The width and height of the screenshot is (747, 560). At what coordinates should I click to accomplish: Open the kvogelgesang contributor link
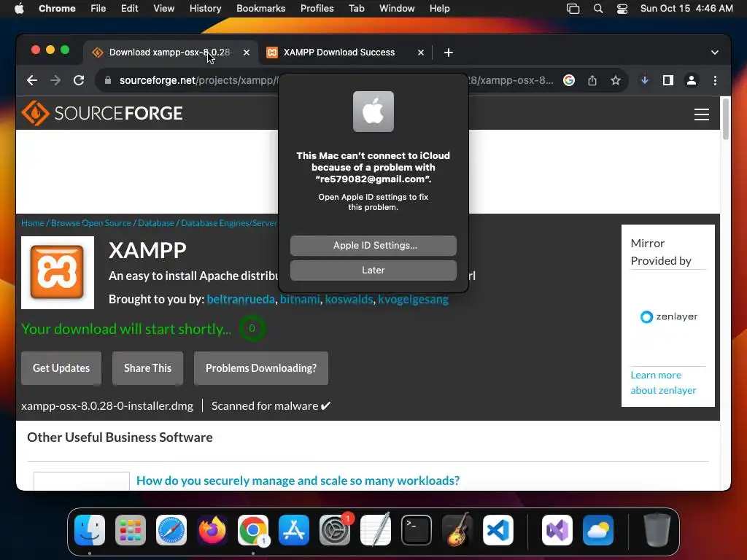click(413, 299)
